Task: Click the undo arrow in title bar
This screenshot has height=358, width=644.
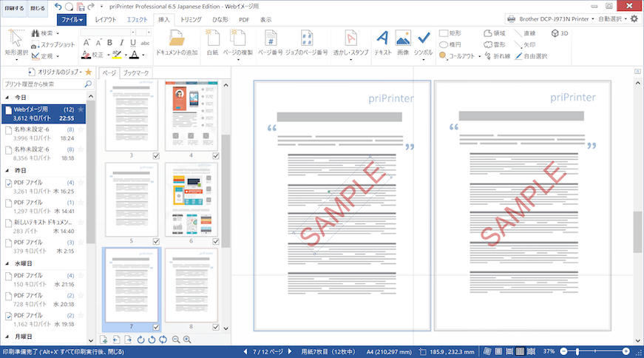Action: click(x=58, y=6)
